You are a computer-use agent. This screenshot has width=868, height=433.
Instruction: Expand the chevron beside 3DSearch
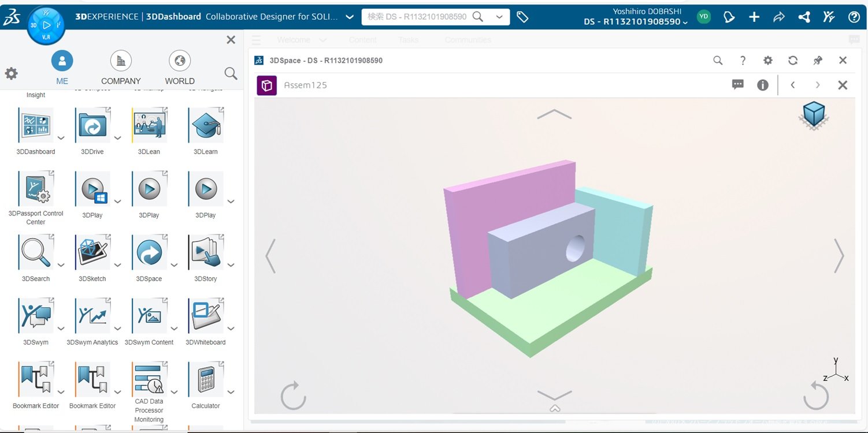[x=61, y=265]
